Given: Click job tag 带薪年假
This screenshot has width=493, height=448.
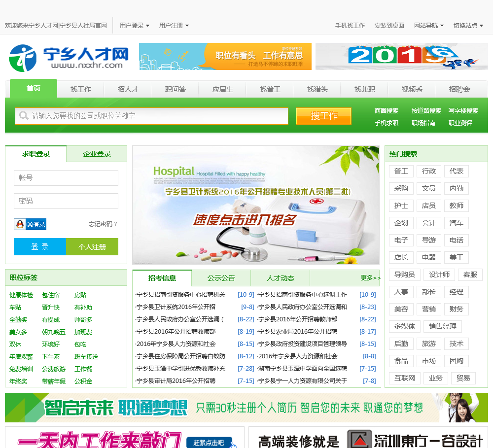Looking at the screenshot, I should tap(53, 381).
